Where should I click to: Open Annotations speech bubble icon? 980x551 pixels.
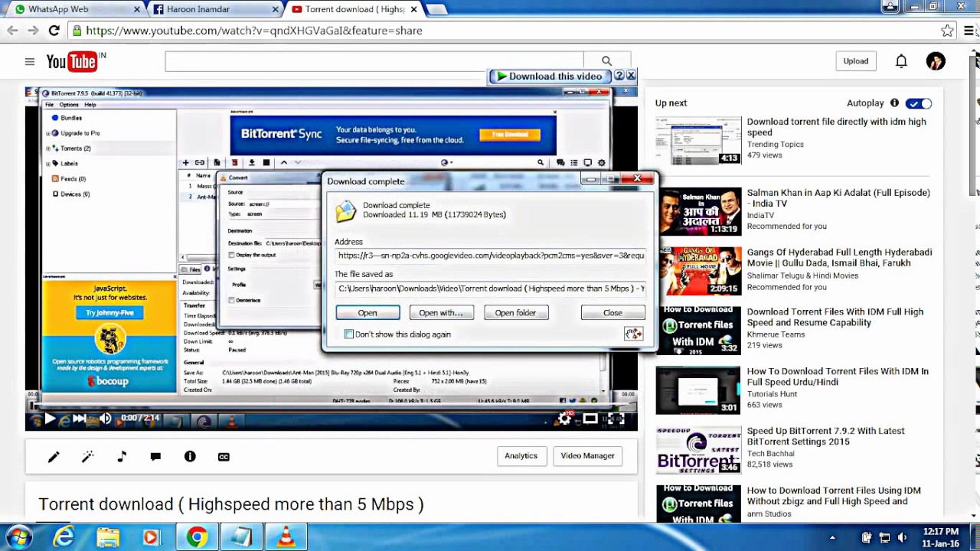coord(155,457)
